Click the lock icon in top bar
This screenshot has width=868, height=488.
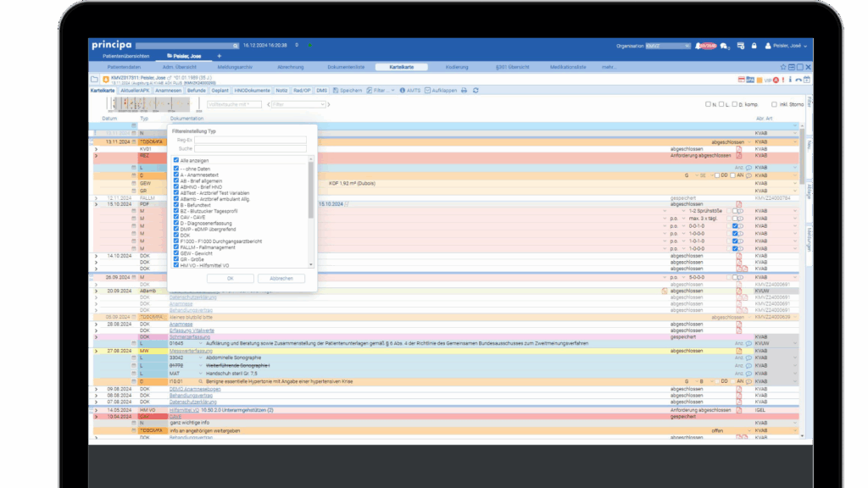coord(753,45)
